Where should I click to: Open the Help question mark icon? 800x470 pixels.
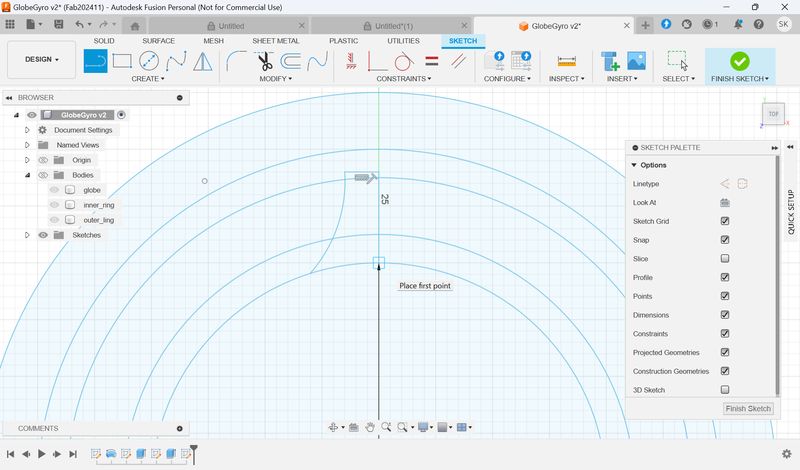tap(759, 24)
